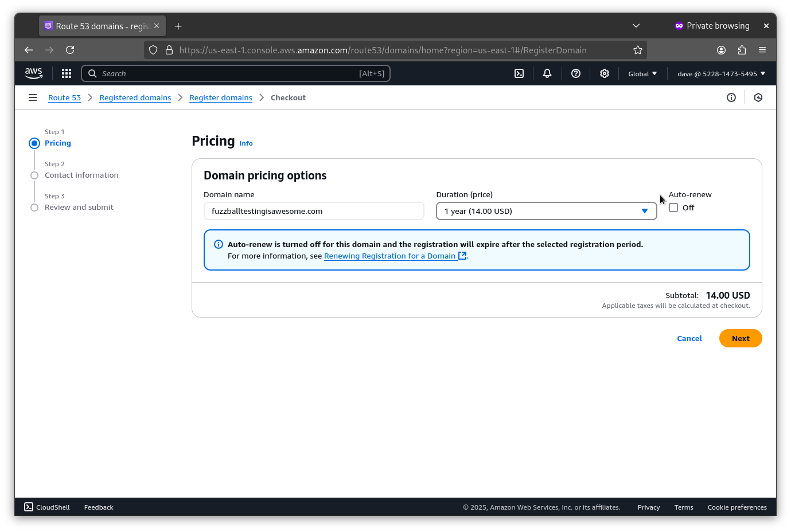This screenshot has height=532, width=791.
Task: Click the browser forward arrow
Action: (49, 50)
